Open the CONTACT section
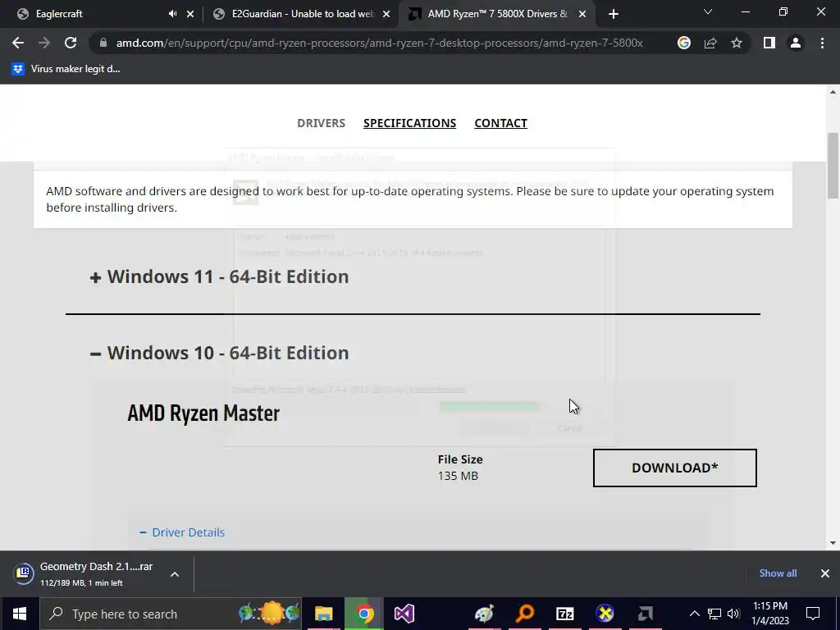840x630 pixels. coord(501,123)
